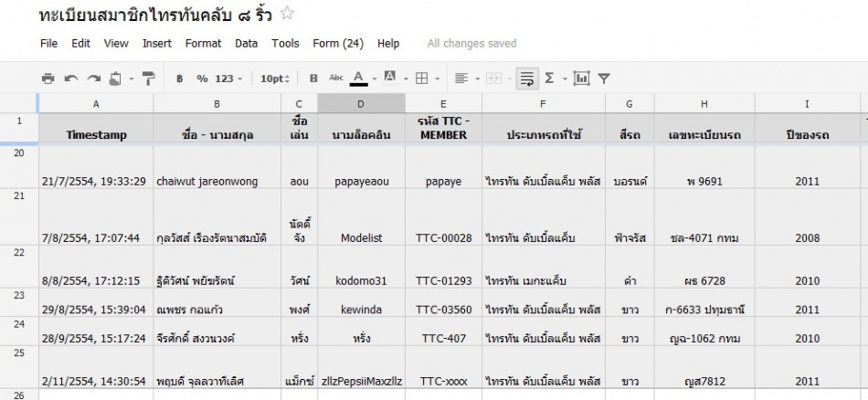Apply bold formatting to text
868x400 pixels.
(313, 79)
